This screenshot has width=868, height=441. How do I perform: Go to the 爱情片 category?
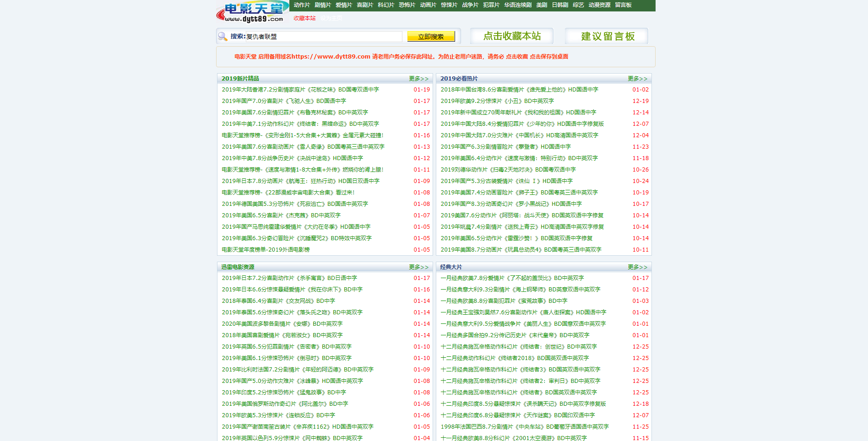click(x=344, y=5)
